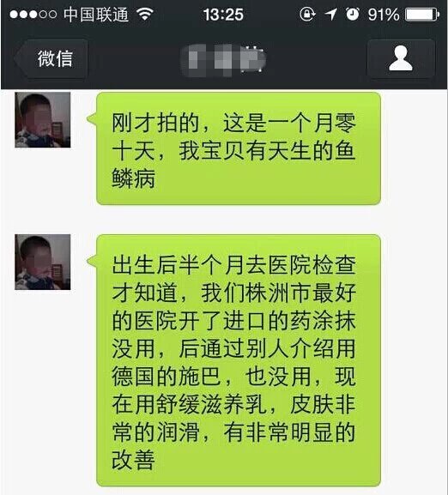
Task: Tap the battery indicator icon
Action: coord(422,15)
